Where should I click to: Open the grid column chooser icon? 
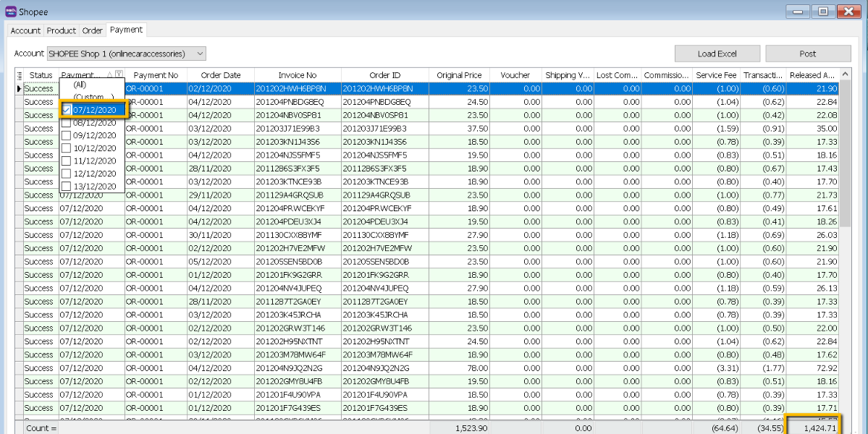19,75
